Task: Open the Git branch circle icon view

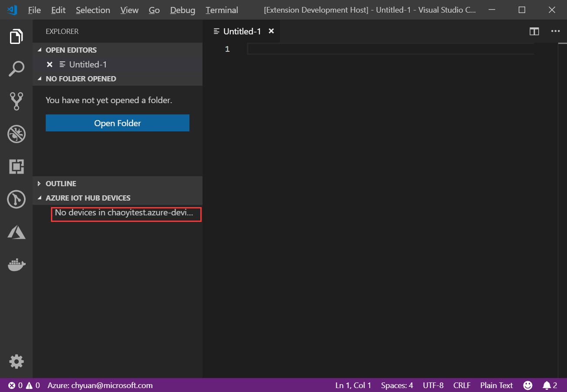Action: click(17, 200)
